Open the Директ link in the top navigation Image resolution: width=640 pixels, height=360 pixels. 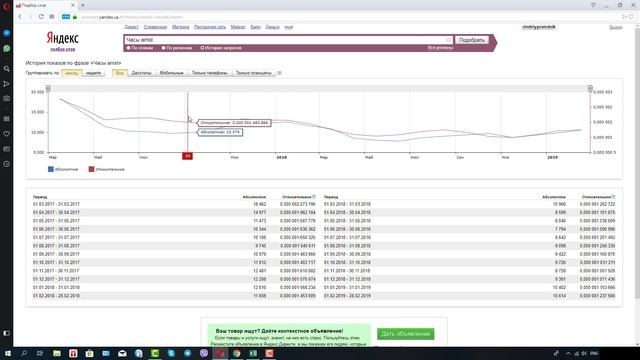pos(131,27)
